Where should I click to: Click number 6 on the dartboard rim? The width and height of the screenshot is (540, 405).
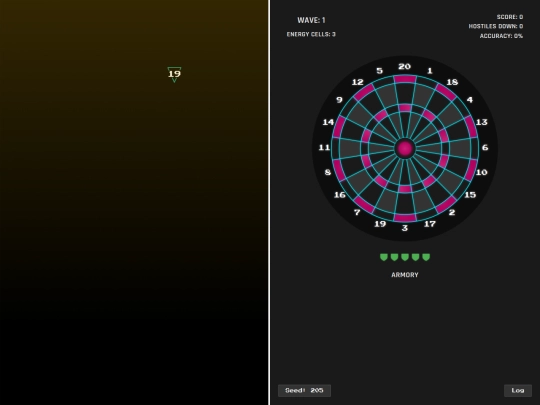[485, 147]
